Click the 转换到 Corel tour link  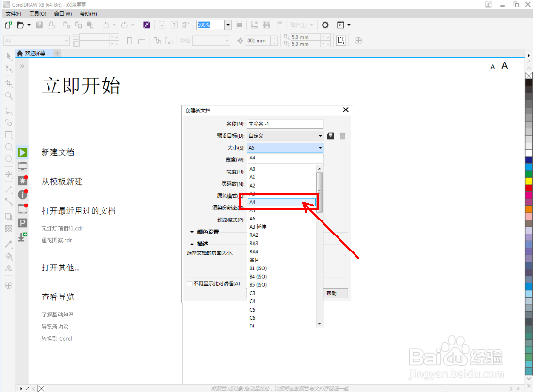point(57,338)
